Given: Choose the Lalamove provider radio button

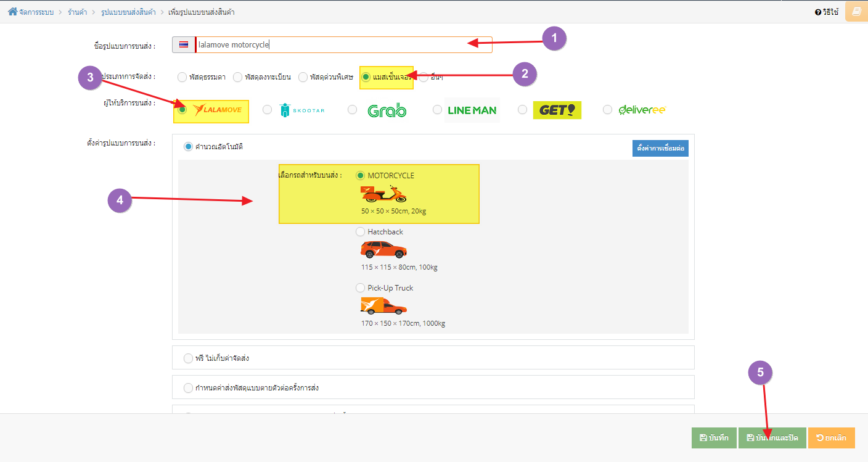Looking at the screenshot, I should [182, 110].
